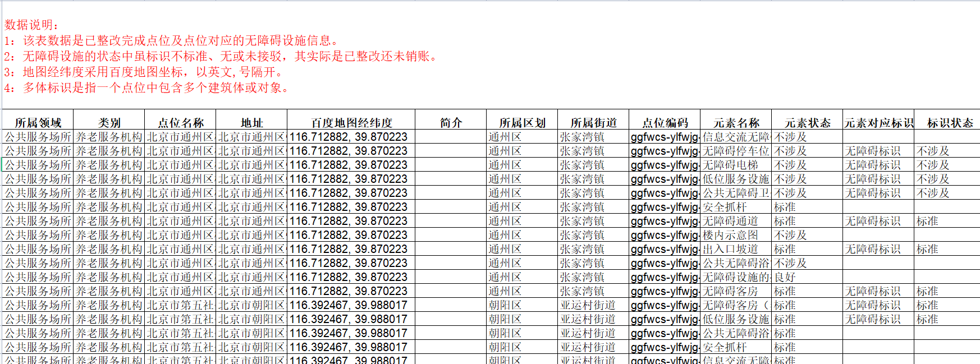Viewport: 980px width, 364px height.
Task: Select the 简介 column header cell
Action: [451, 122]
